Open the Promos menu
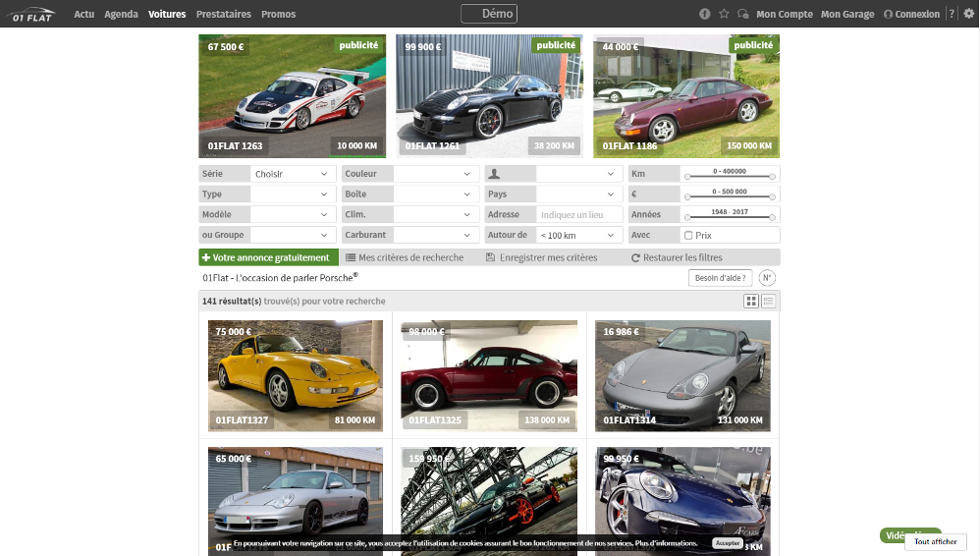 pos(278,14)
